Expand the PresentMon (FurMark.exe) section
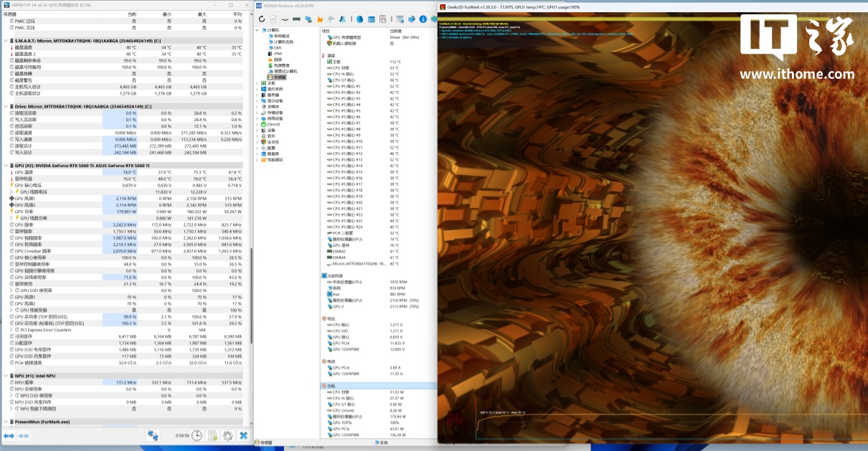The width and height of the screenshot is (868, 451). tap(4, 422)
